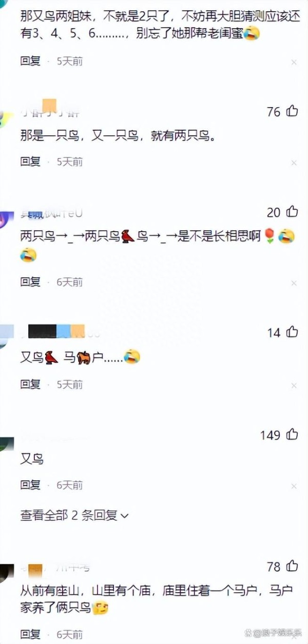Expand 查看全部 2 条回复 replies
Screen dimensions: 308x644
(74, 515)
